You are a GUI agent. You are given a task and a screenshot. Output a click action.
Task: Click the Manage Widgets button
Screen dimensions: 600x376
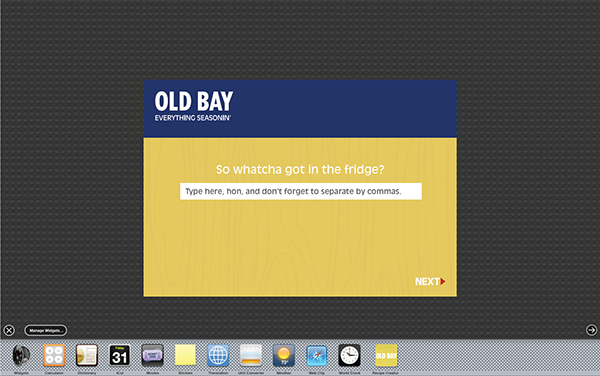[x=46, y=330]
